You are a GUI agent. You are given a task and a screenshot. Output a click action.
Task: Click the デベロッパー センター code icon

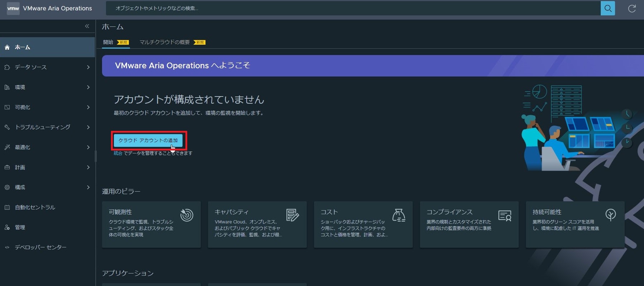[x=7, y=247]
